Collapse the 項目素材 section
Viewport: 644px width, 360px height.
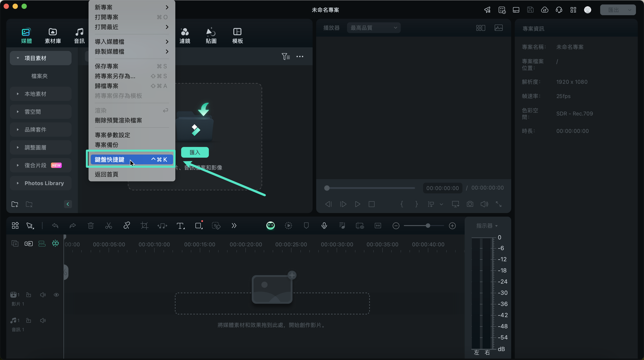pos(40,58)
